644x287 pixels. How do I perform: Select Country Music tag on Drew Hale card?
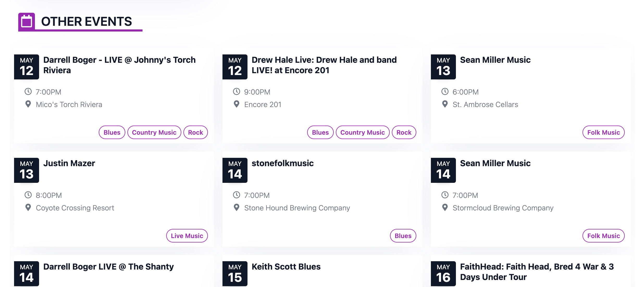(362, 132)
